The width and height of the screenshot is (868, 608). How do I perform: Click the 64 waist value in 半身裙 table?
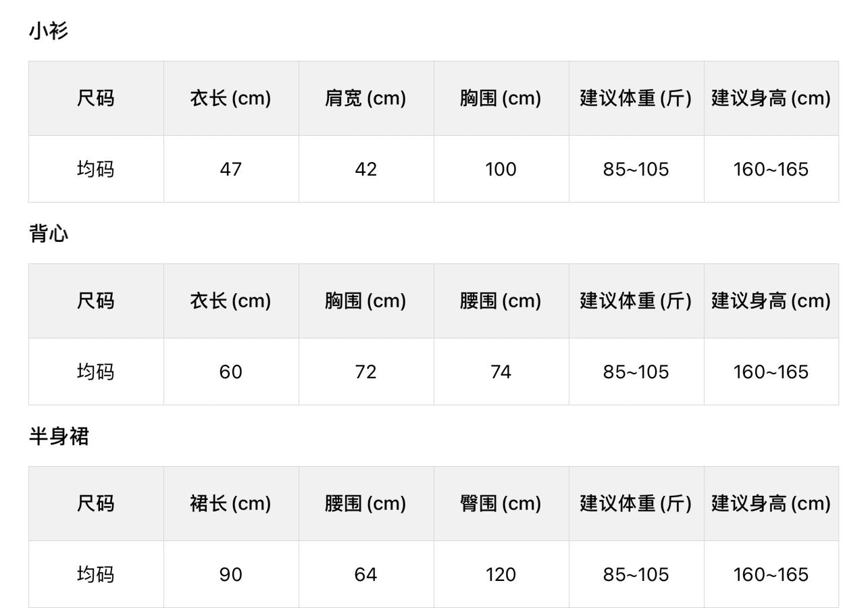pos(365,574)
